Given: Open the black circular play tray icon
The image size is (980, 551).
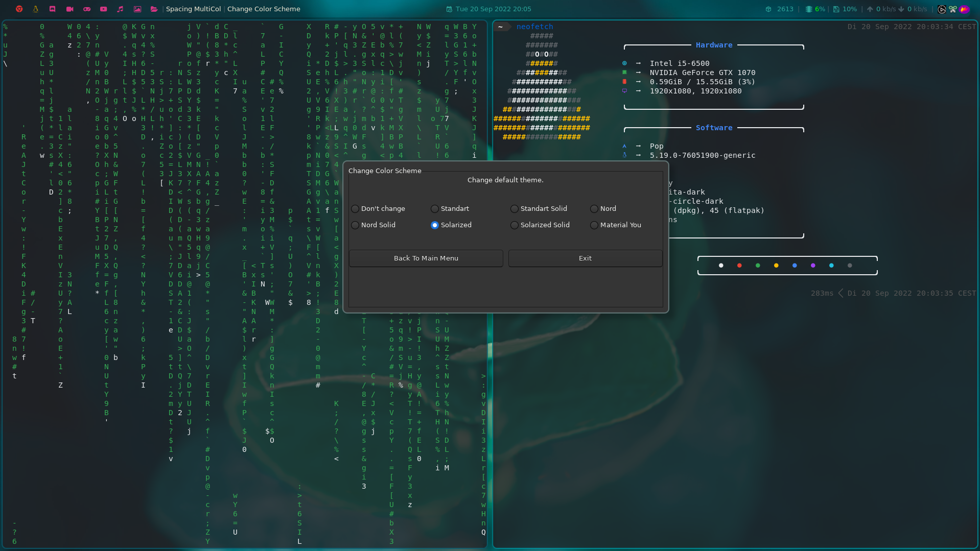Looking at the screenshot, I should 942,9.
